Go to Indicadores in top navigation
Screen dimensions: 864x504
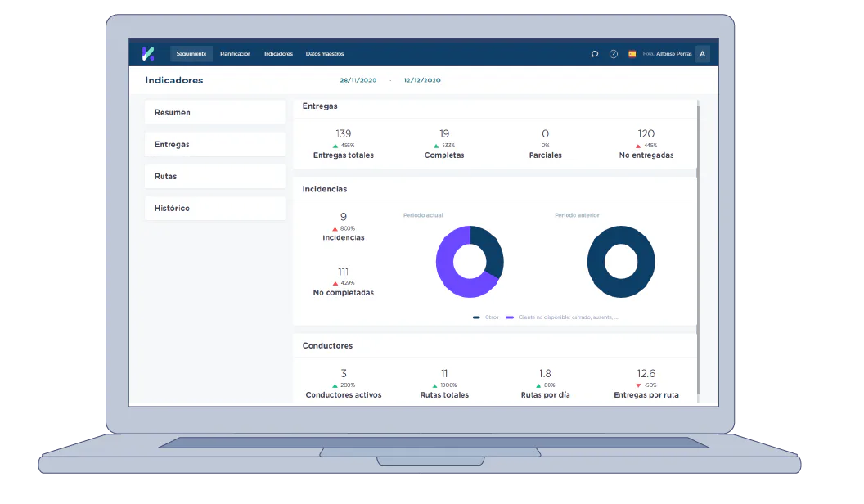[278, 54]
